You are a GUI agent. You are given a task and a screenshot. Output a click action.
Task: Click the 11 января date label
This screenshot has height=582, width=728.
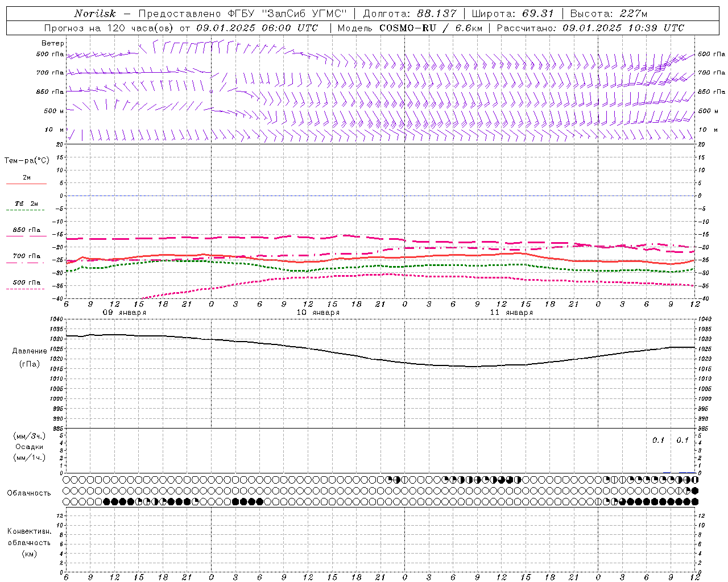[511, 313]
